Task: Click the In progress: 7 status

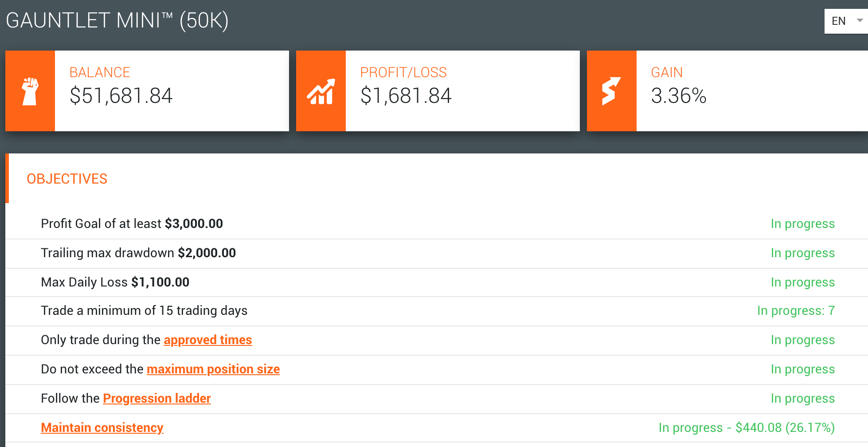Action: [796, 310]
